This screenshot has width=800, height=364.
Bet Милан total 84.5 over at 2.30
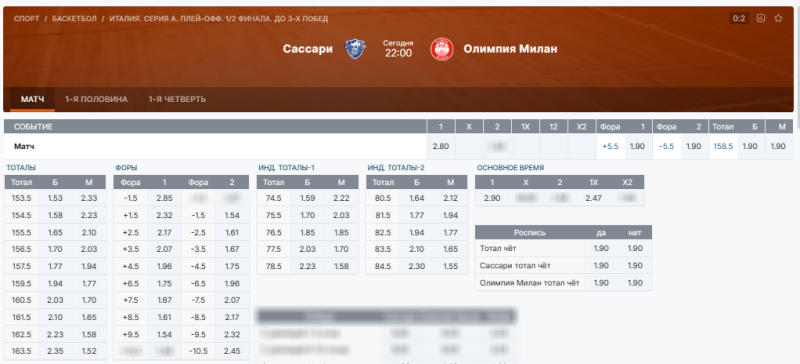[x=417, y=266]
